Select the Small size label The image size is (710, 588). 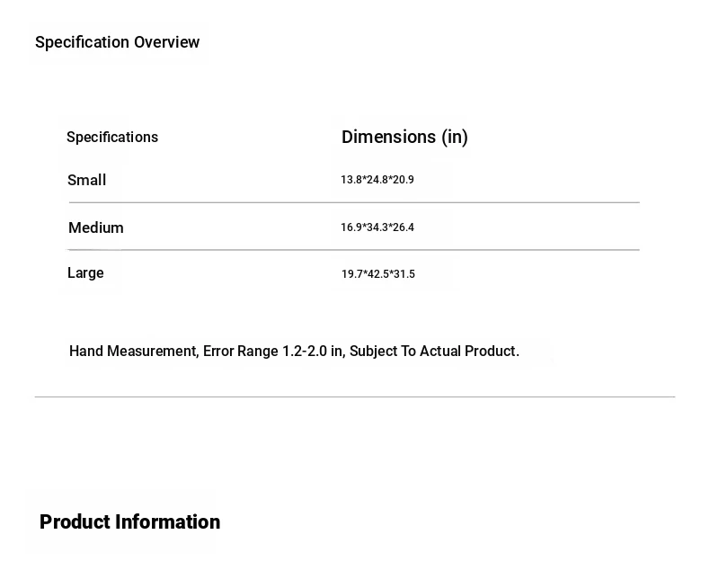point(87,180)
